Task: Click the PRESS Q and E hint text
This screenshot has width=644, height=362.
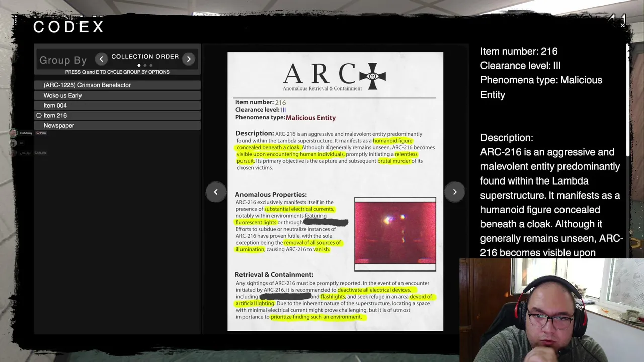Action: 117,72
